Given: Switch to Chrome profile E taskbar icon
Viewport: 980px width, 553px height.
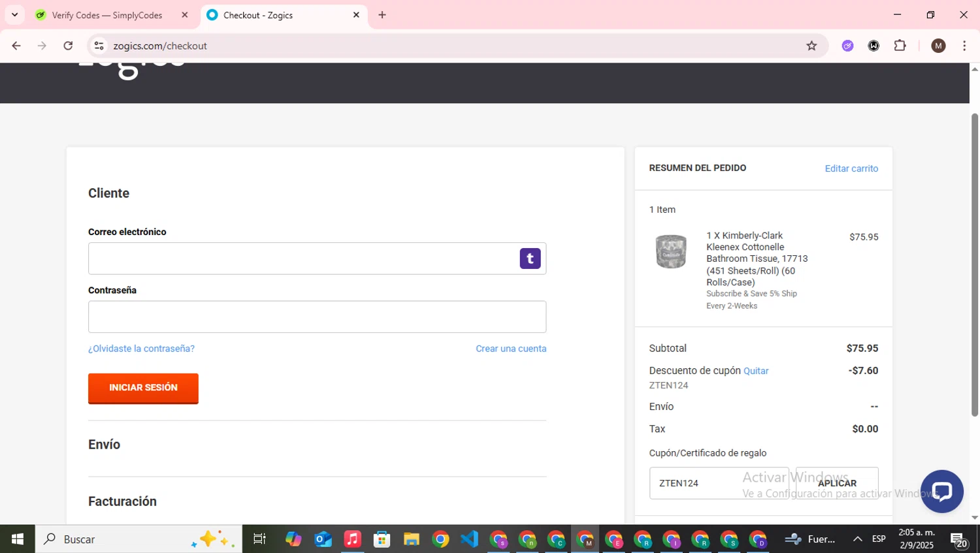Looking at the screenshot, I should point(614,539).
